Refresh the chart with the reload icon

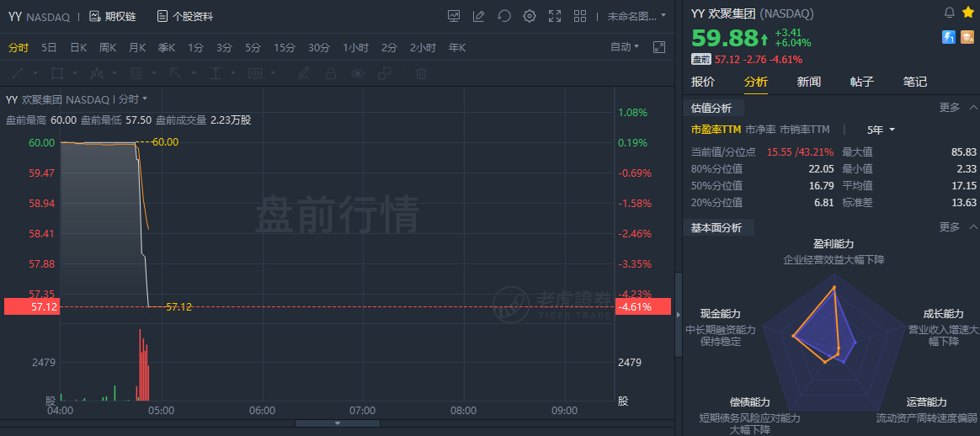point(504,16)
